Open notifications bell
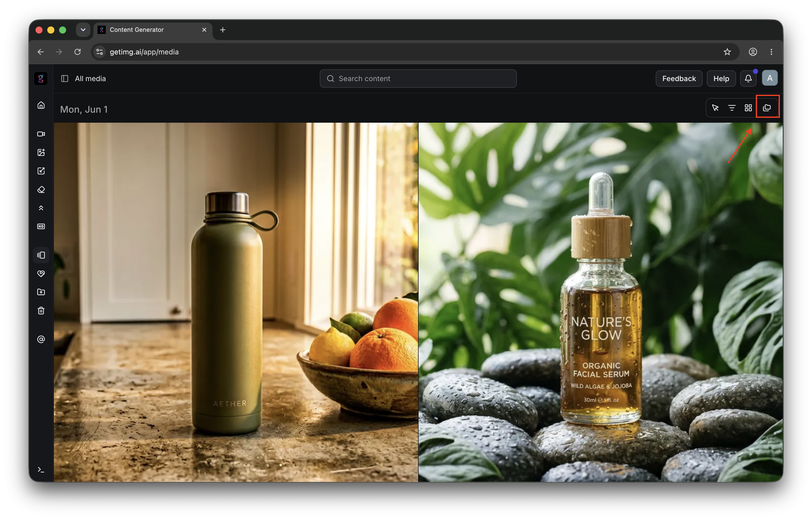 748,79
